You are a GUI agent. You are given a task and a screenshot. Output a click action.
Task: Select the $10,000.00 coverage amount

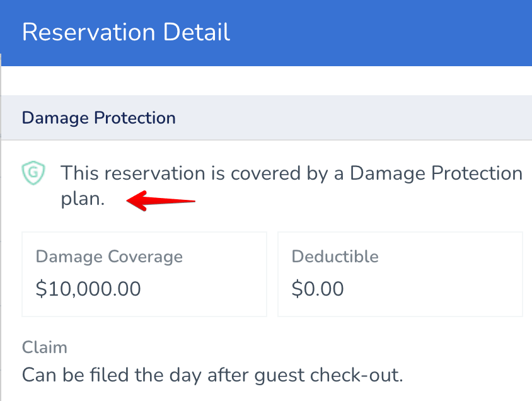[88, 289]
